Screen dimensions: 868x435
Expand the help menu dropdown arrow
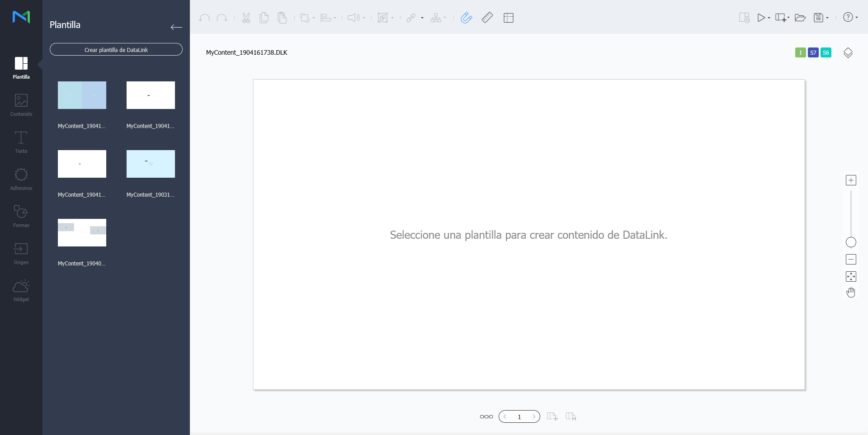tap(857, 18)
